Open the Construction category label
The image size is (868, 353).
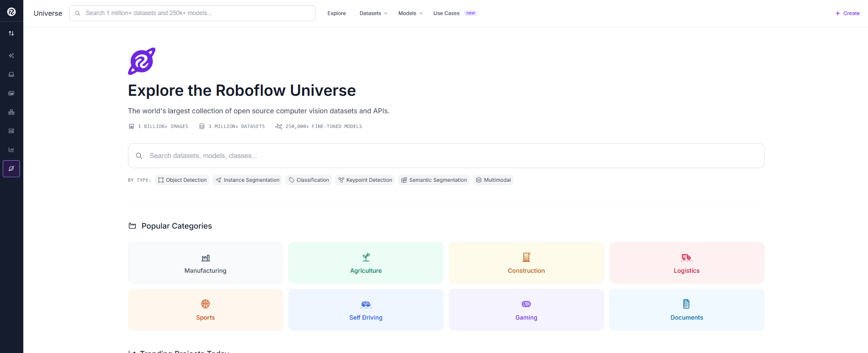(526, 270)
